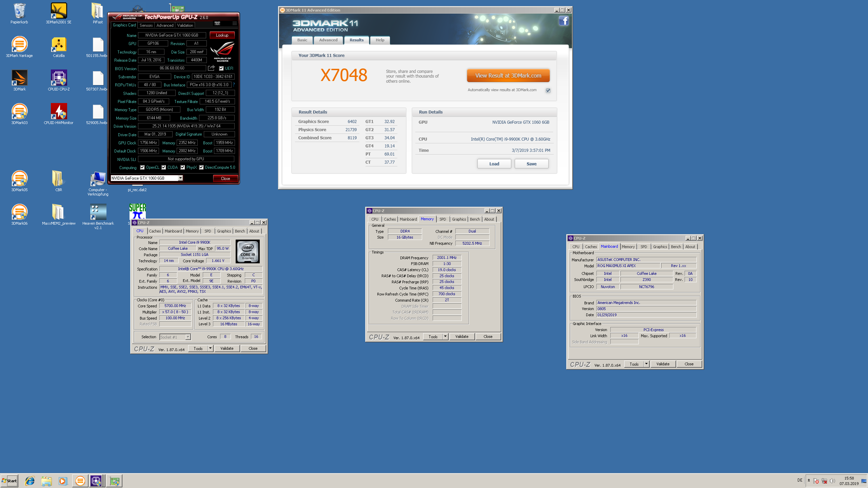Select the 3DMark Vantage desktop shortcut
The image size is (868, 488).
(x=19, y=47)
